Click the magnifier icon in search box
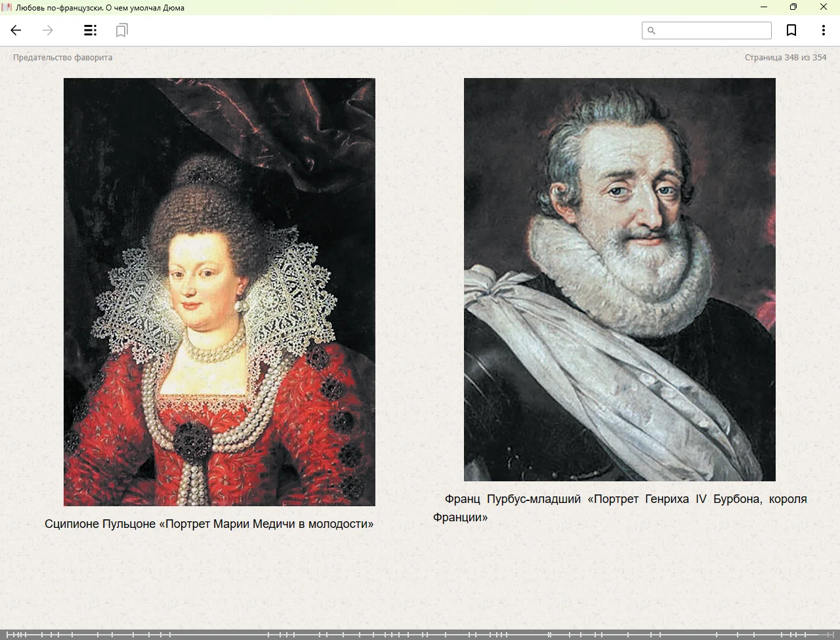This screenshot has width=840, height=640. (651, 31)
